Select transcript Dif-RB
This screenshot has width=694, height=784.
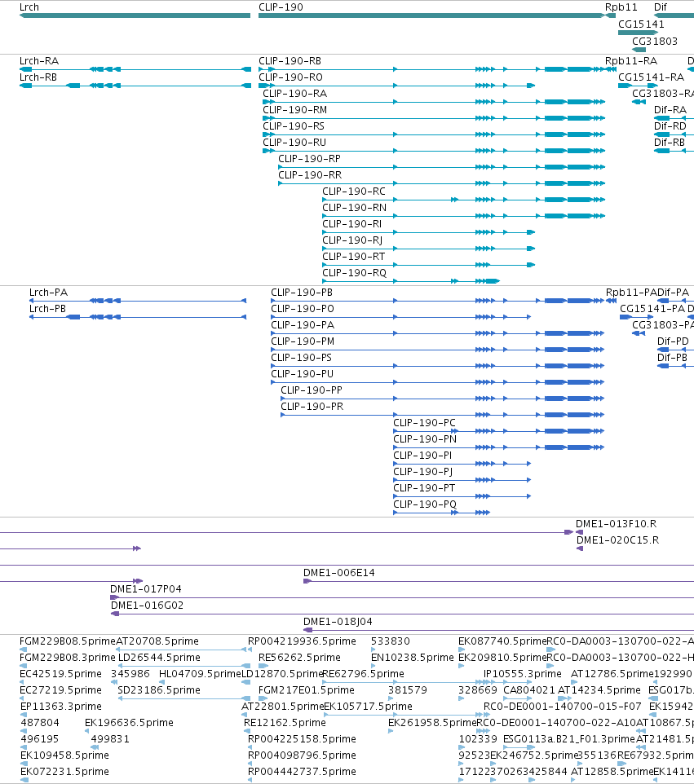pos(670,143)
